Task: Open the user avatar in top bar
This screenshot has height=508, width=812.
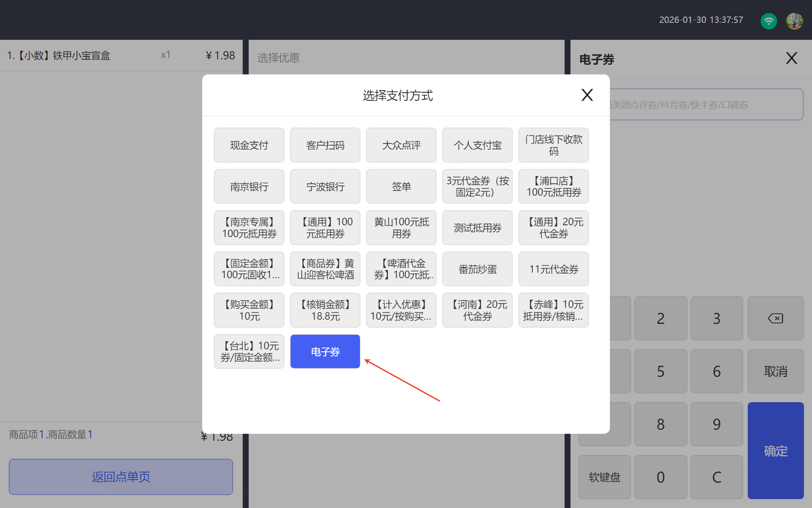Action: click(x=794, y=20)
